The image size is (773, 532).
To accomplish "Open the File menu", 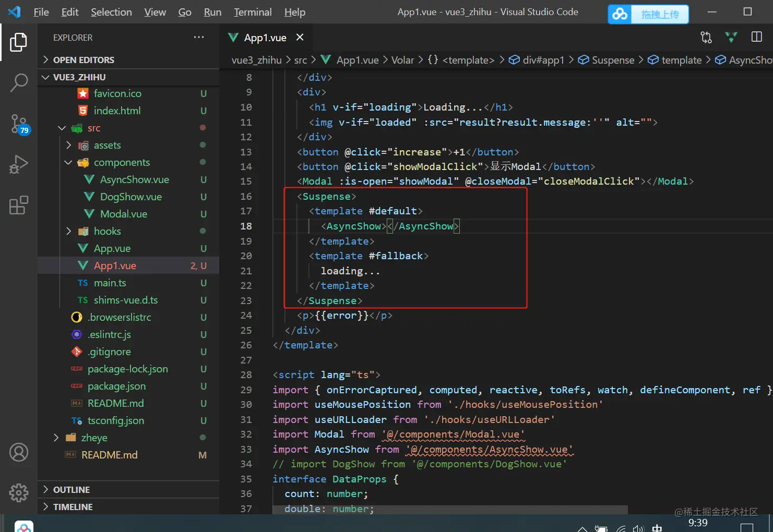I will [41, 12].
